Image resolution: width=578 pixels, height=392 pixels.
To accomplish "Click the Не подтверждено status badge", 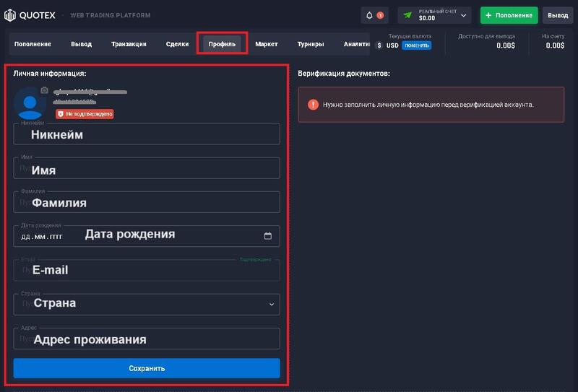I will coord(85,114).
